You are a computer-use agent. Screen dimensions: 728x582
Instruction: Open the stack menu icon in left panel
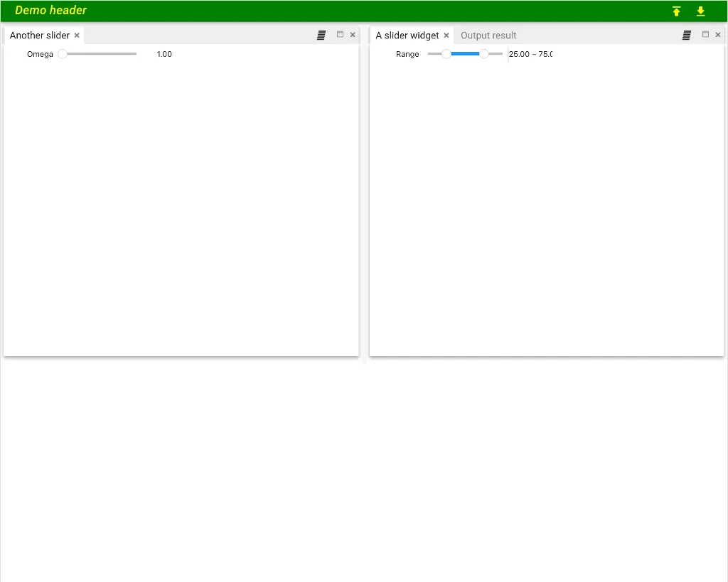[x=321, y=35]
